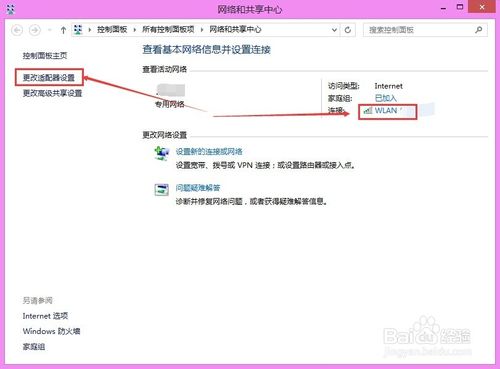Click the WLAN signal strength icon
This screenshot has width=500, height=369.
click(368, 110)
